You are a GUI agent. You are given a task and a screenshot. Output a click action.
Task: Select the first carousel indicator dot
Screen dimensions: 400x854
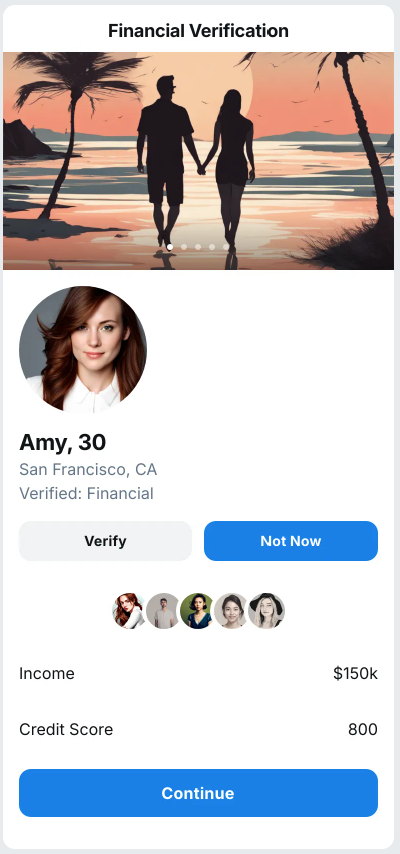click(170, 247)
